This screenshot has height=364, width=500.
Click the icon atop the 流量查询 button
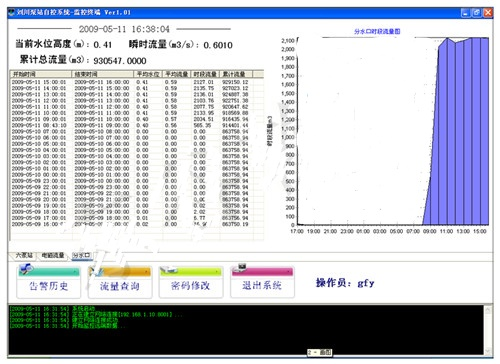97,270
